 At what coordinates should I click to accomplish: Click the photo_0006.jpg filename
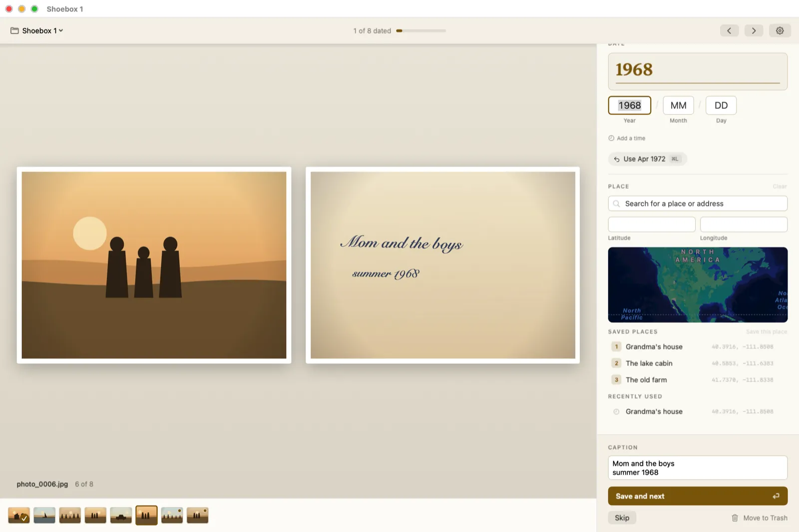[x=42, y=484]
